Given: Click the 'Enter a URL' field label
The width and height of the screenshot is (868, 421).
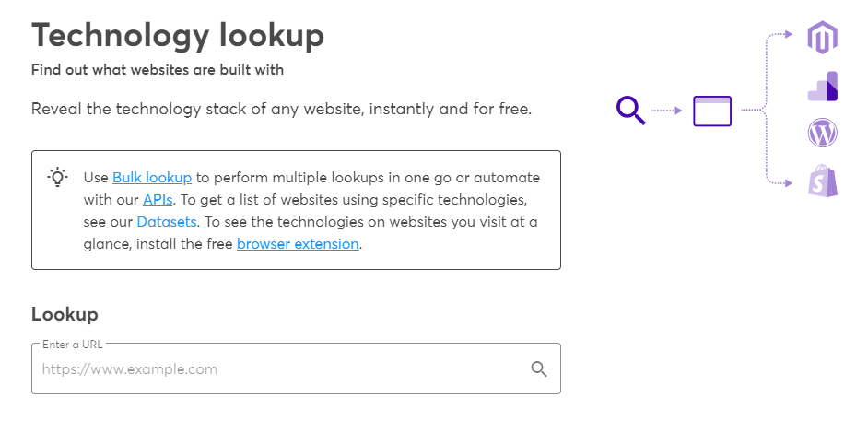Looking at the screenshot, I should pos(73,345).
